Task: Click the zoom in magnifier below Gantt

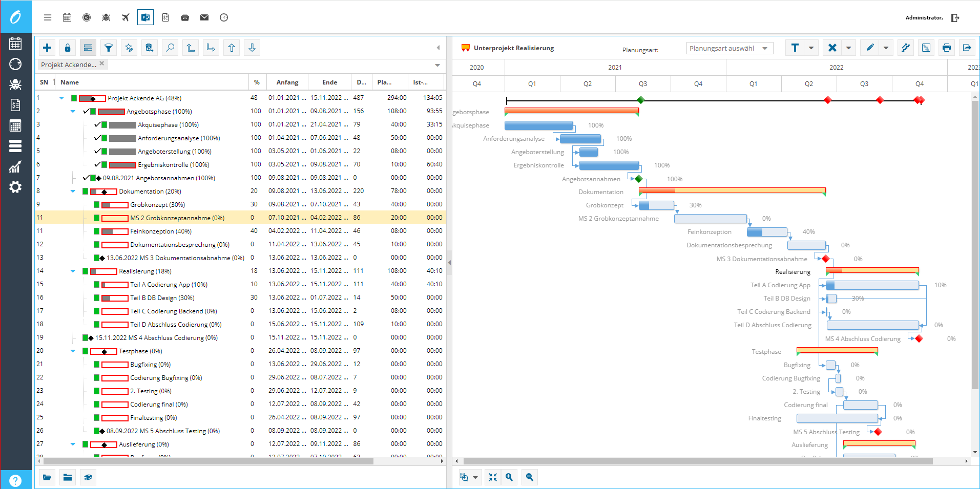Action: tap(509, 477)
